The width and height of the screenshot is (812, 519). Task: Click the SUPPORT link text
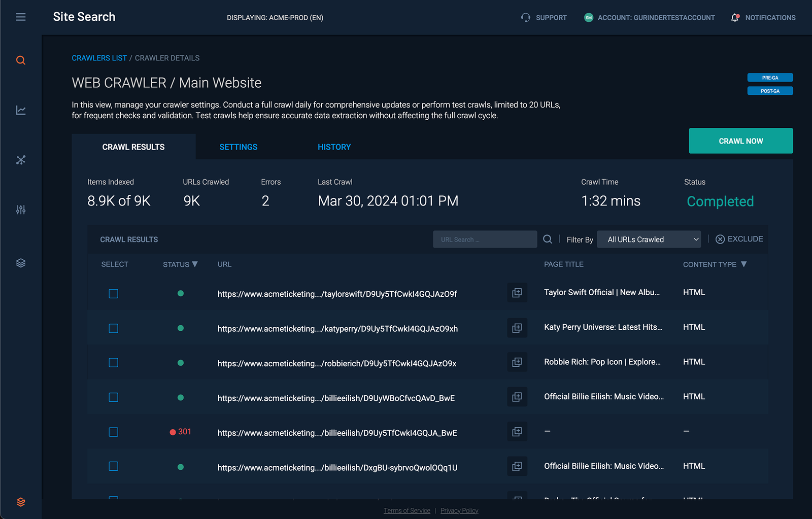(x=551, y=18)
